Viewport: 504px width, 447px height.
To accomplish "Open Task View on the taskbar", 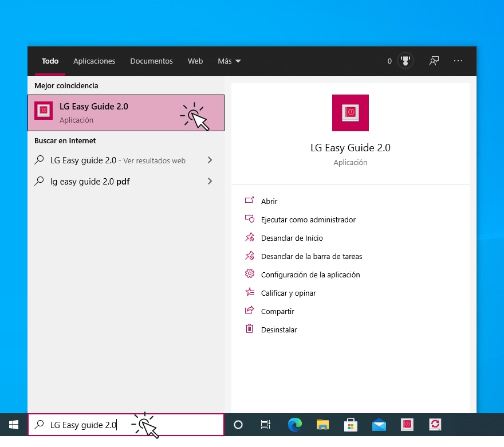I will 266,425.
